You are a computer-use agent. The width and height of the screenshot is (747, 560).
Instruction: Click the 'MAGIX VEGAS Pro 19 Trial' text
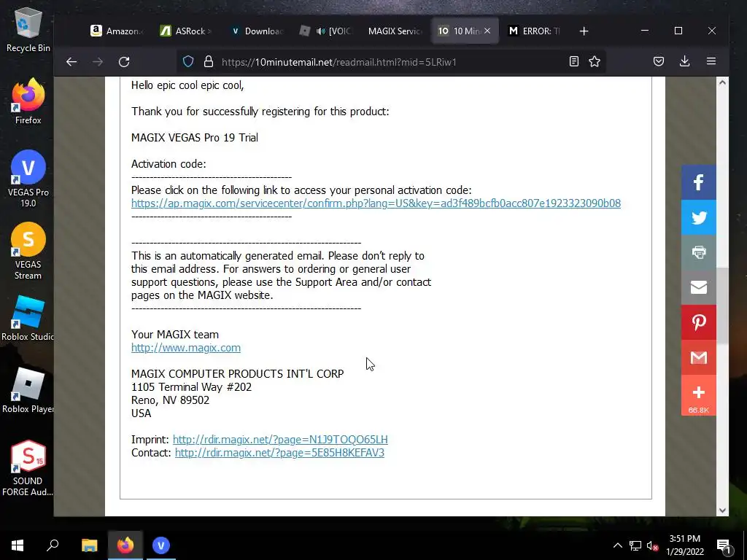tap(194, 138)
